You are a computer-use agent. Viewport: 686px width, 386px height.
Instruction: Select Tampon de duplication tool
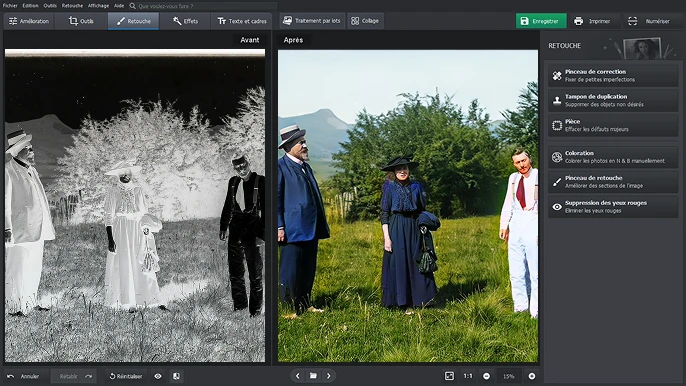pyautogui.click(x=613, y=100)
